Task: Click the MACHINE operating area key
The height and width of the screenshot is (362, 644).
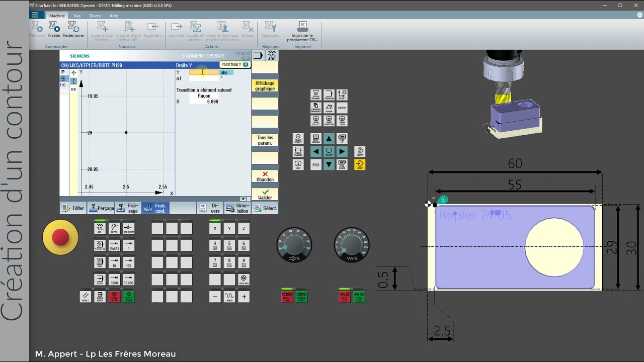Action: [315, 95]
